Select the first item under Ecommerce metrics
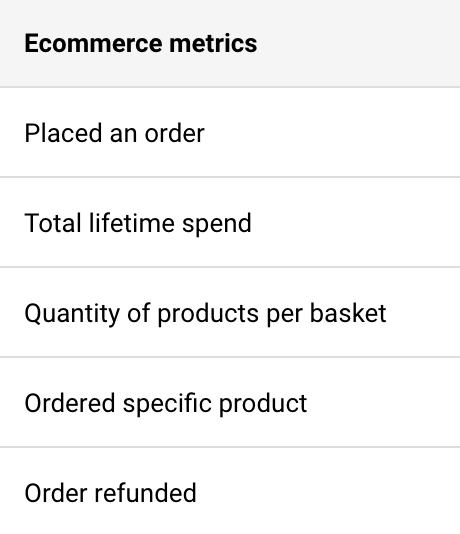Image resolution: width=460 pixels, height=534 pixels. pyautogui.click(x=230, y=132)
